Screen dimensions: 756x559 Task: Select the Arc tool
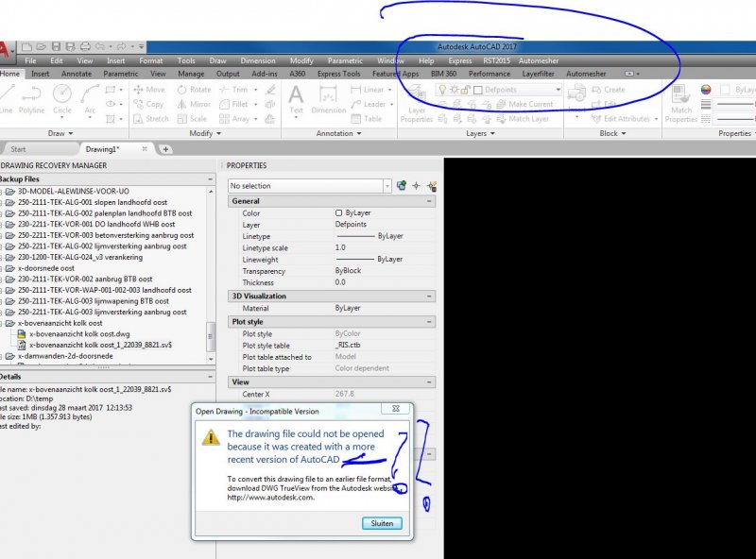point(90,100)
